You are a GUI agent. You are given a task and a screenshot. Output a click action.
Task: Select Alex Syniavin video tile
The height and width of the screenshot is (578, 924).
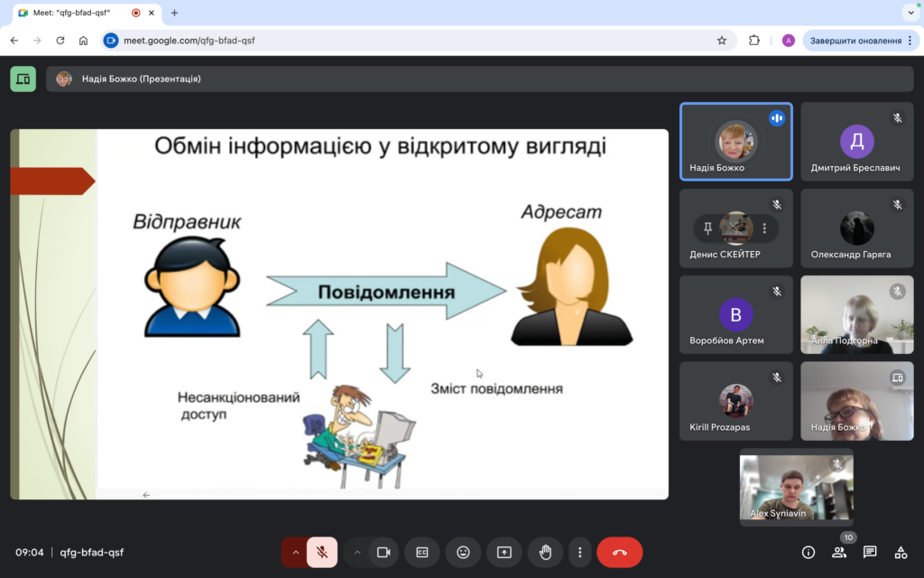(x=796, y=487)
